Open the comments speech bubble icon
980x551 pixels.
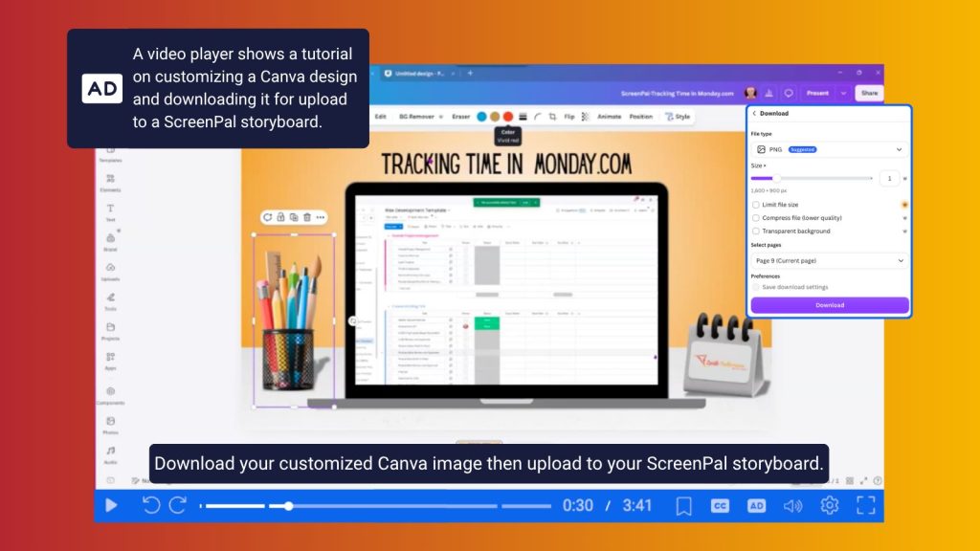789,93
